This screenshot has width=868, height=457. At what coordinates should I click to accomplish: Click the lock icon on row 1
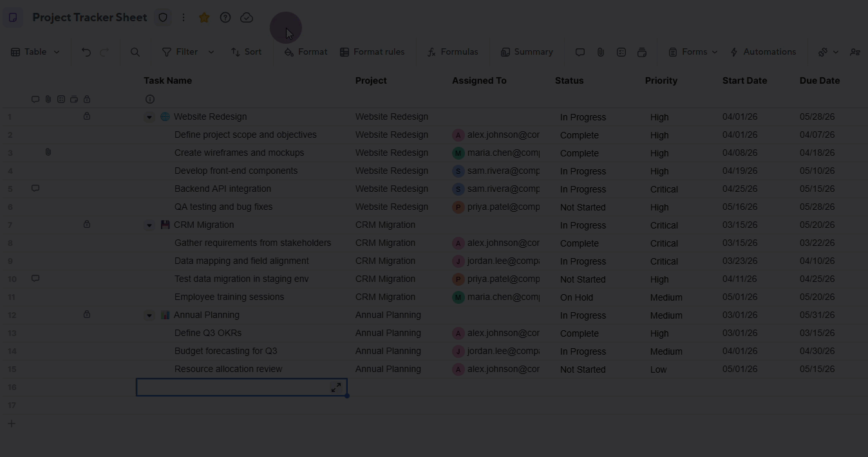coord(87,117)
